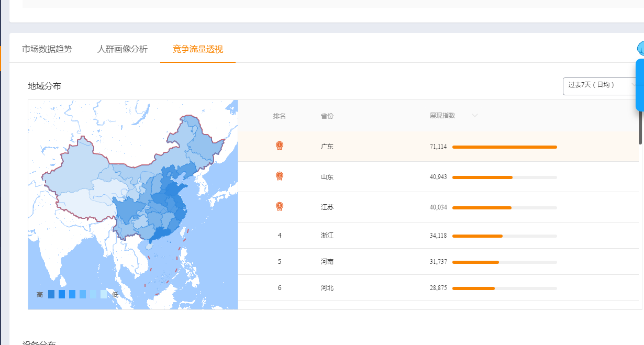Click the darkest blue legend swatch beside 高
The width and height of the screenshot is (644, 345).
[x=51, y=294]
